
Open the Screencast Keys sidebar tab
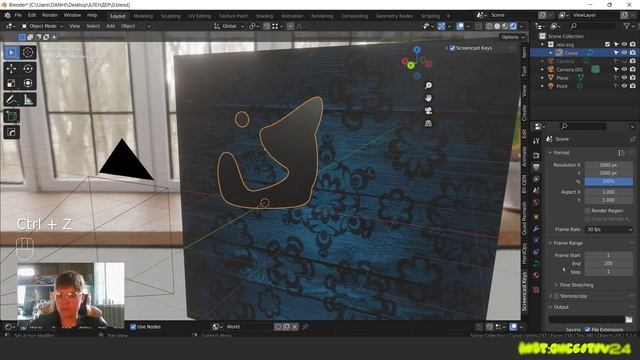(524, 292)
